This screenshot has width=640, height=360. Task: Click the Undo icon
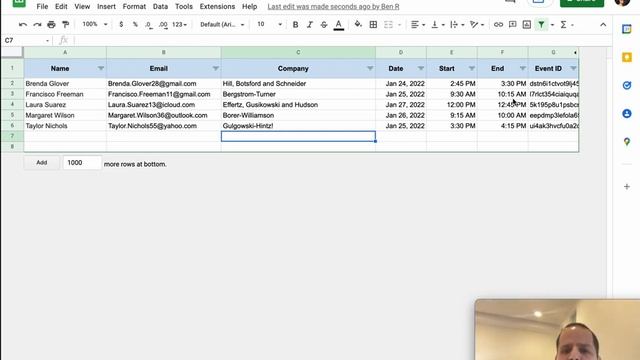pyautogui.click(x=23, y=24)
